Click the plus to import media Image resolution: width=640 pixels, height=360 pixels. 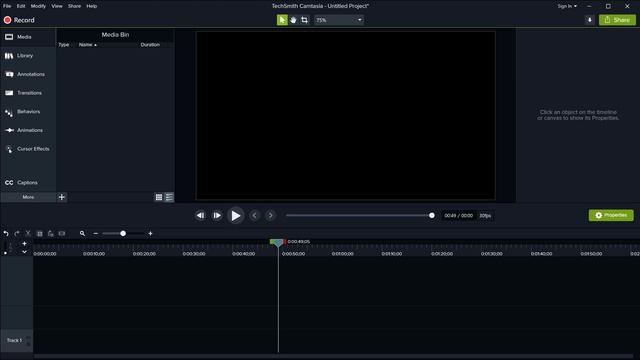62,197
